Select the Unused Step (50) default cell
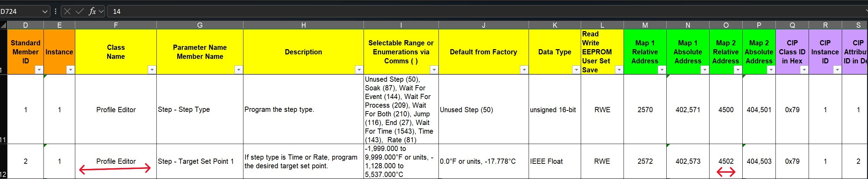Screen dimensions: 868x179 click(484, 109)
